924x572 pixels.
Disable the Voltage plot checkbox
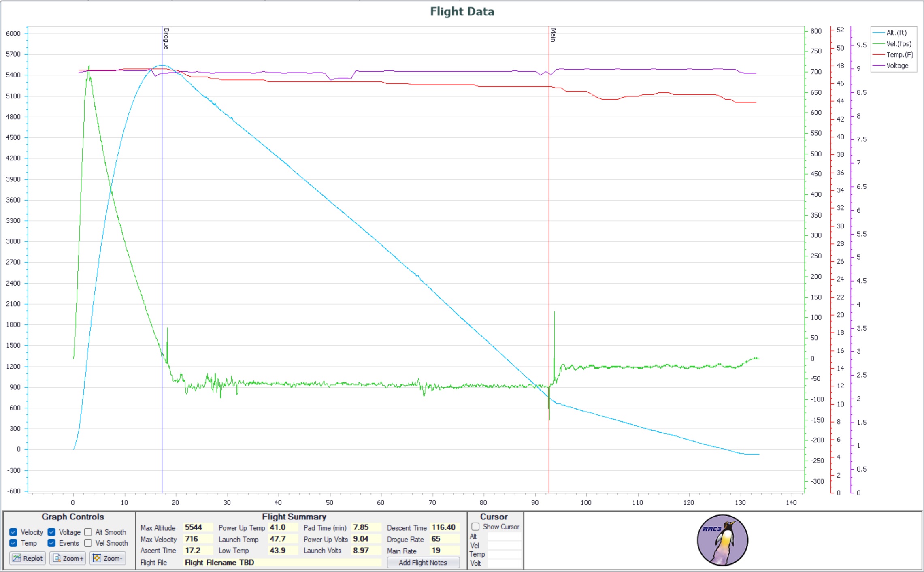tap(51, 532)
